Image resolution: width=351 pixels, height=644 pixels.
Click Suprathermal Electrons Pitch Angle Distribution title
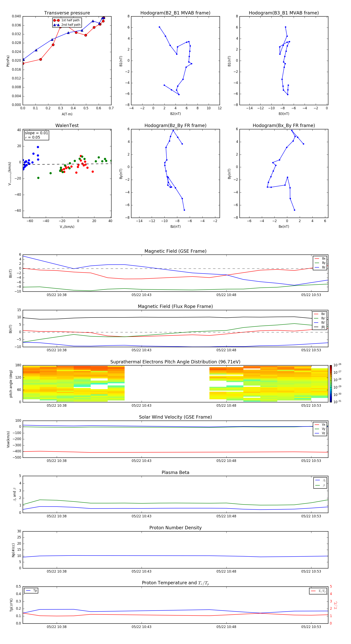(175, 362)
